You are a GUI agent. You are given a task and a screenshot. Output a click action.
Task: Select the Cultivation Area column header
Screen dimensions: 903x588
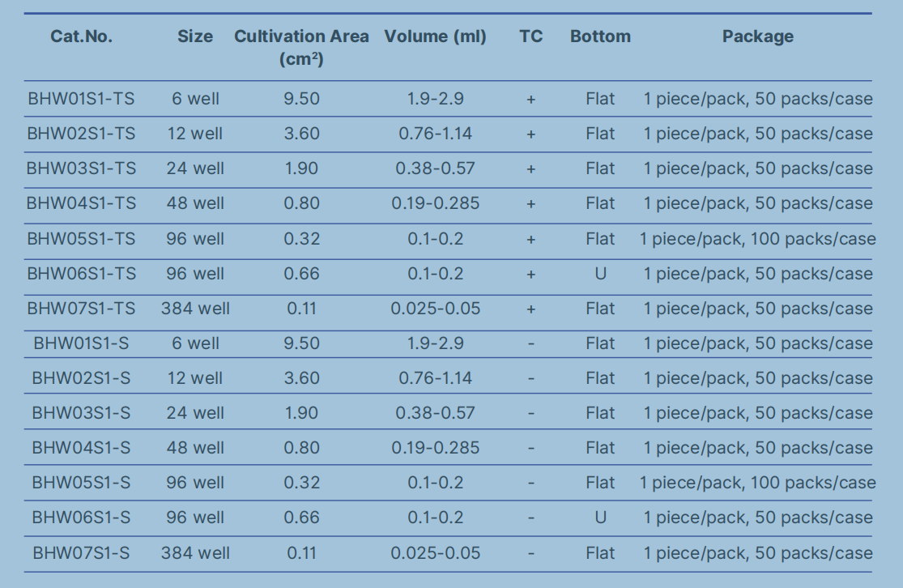click(x=301, y=47)
